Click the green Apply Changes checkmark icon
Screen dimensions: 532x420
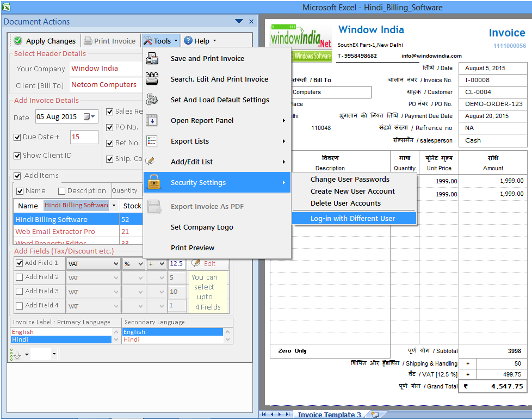(18, 41)
